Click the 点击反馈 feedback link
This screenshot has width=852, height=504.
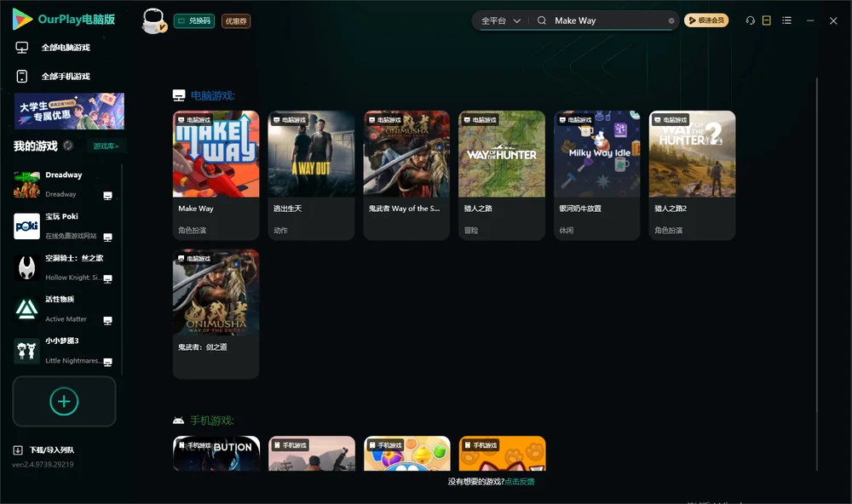click(x=520, y=481)
